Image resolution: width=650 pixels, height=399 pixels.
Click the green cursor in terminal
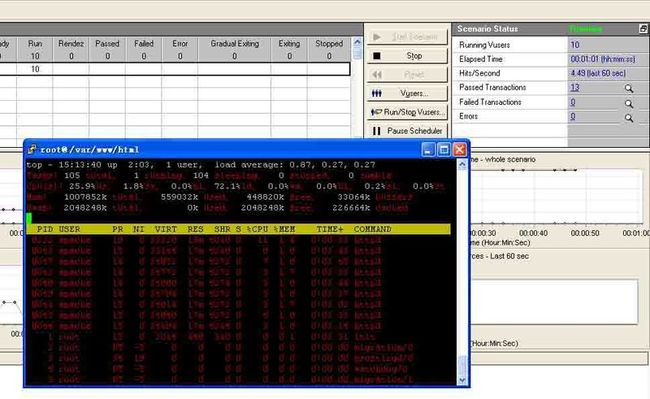(29, 218)
